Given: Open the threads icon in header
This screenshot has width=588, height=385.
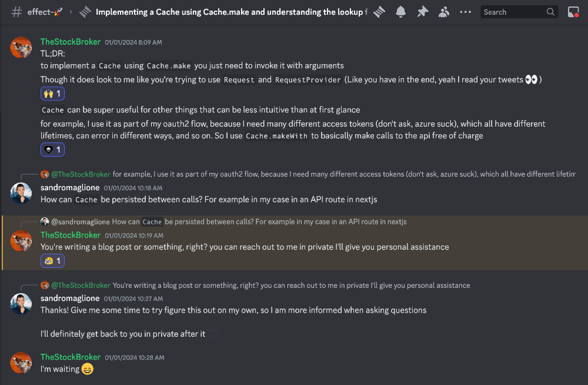Looking at the screenshot, I should pyautogui.click(x=379, y=12).
